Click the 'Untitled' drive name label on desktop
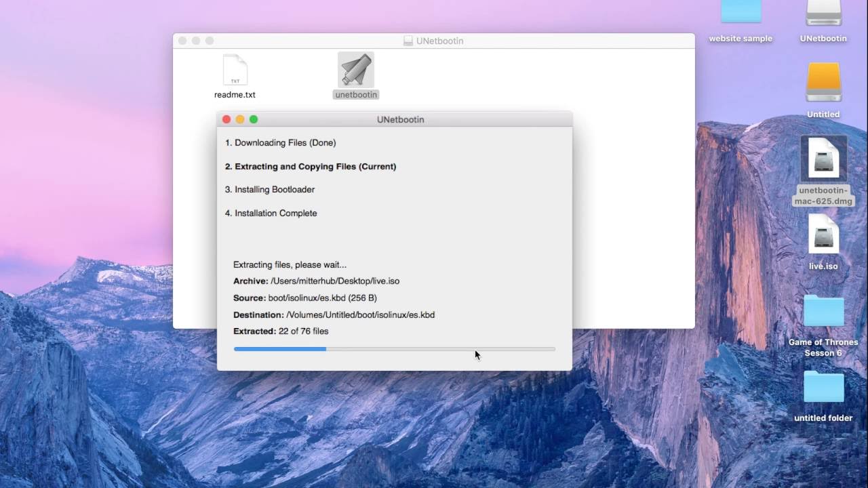This screenshot has width=868, height=488. 823,115
